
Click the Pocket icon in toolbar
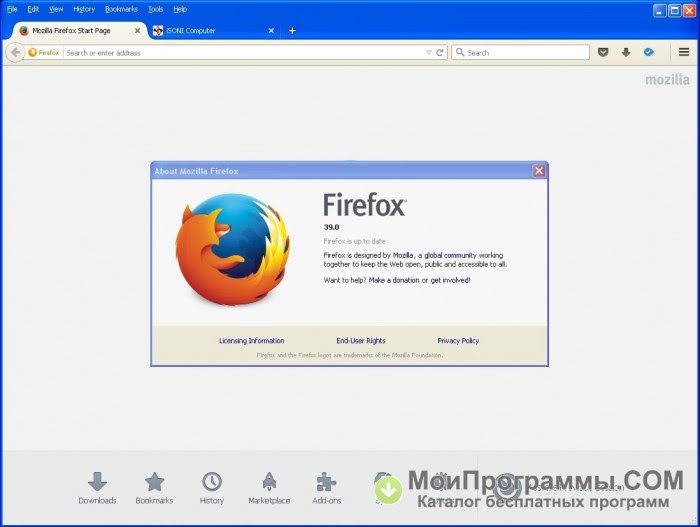tap(603, 52)
